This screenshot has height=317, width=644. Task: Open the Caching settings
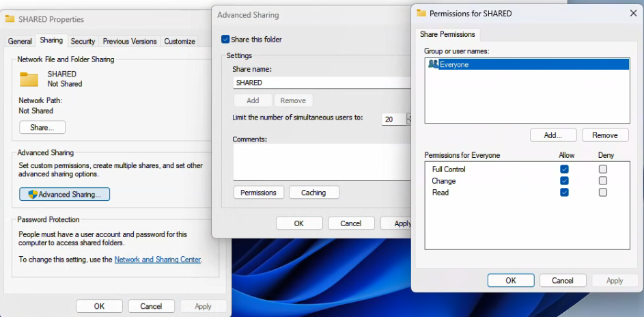(x=313, y=192)
